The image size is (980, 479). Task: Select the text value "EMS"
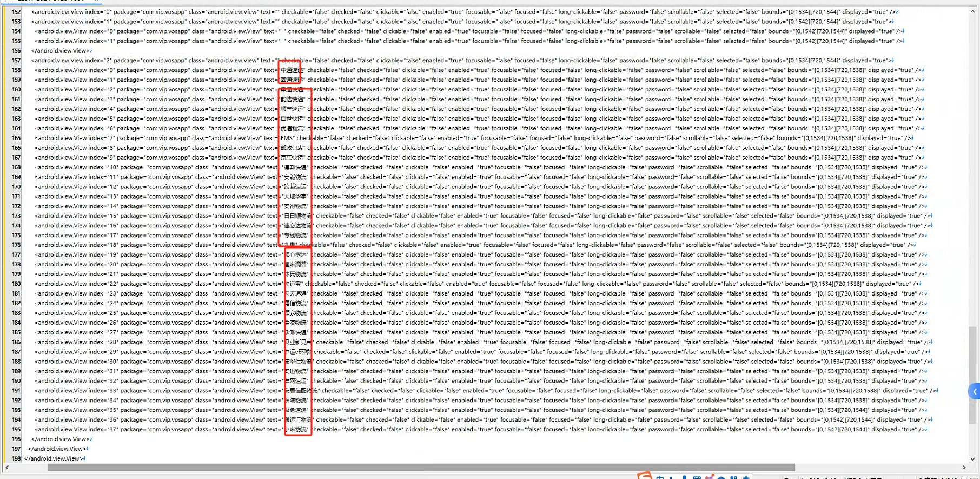click(287, 138)
